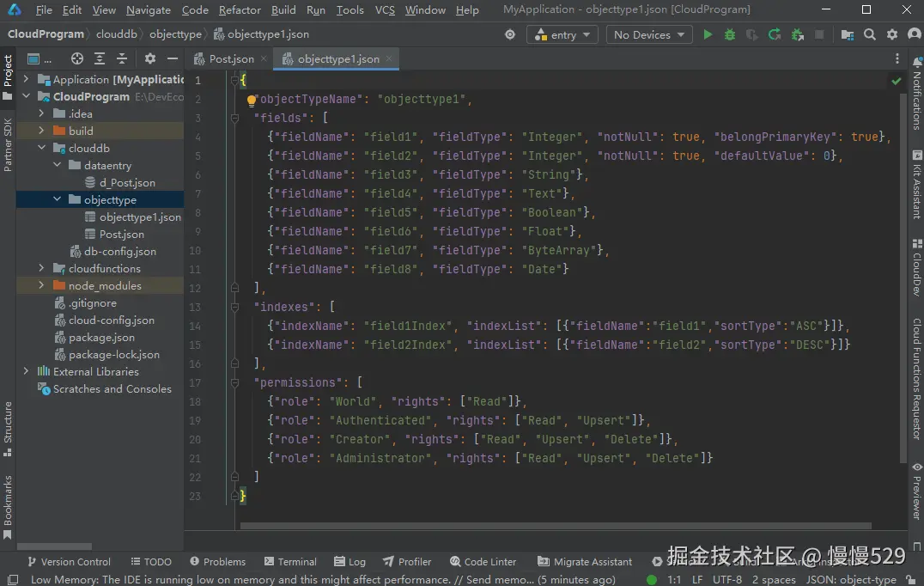Open the Problems tool window
Viewport: 924px width, 586px height.
click(217, 562)
